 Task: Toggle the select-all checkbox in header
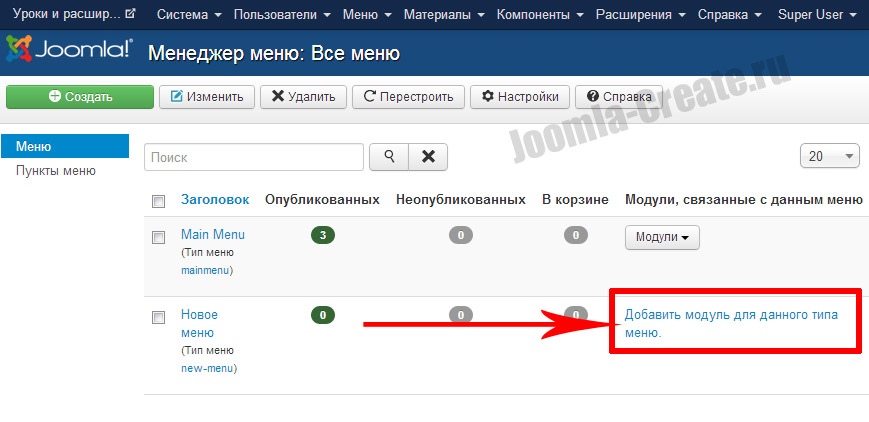[158, 201]
